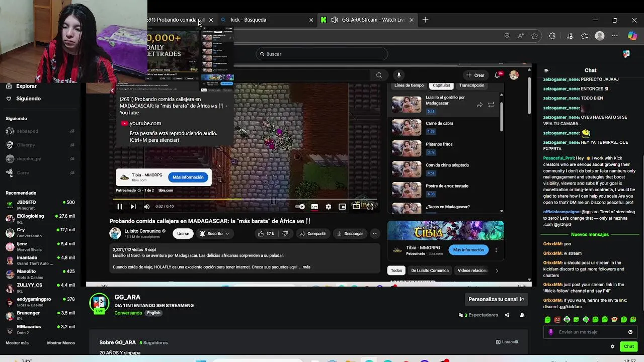Screen dimensions: 644x362
Task: Collapse the Kick chat panel
Action: tap(546, 70)
